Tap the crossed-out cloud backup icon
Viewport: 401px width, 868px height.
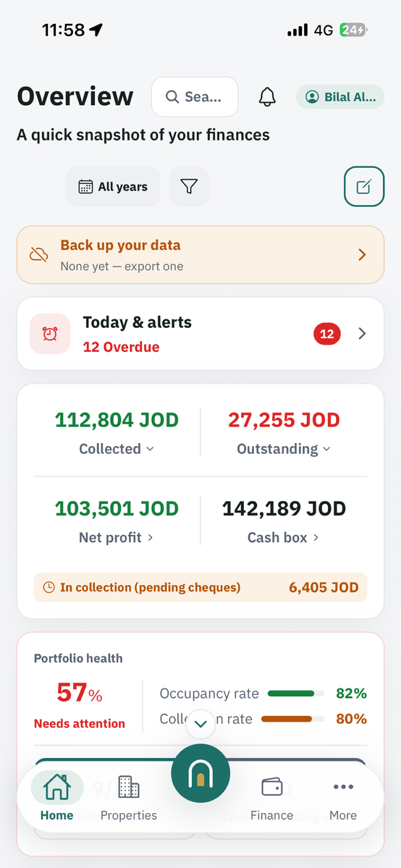point(38,255)
